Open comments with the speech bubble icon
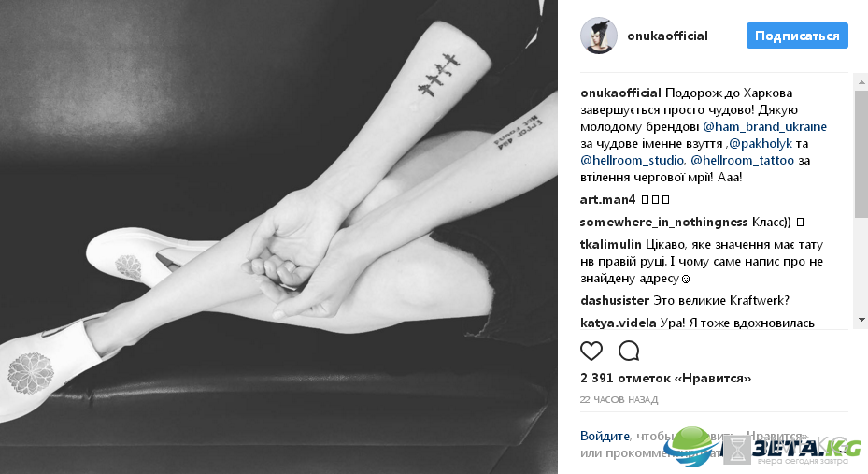This screenshot has width=868, height=474. coord(629,352)
